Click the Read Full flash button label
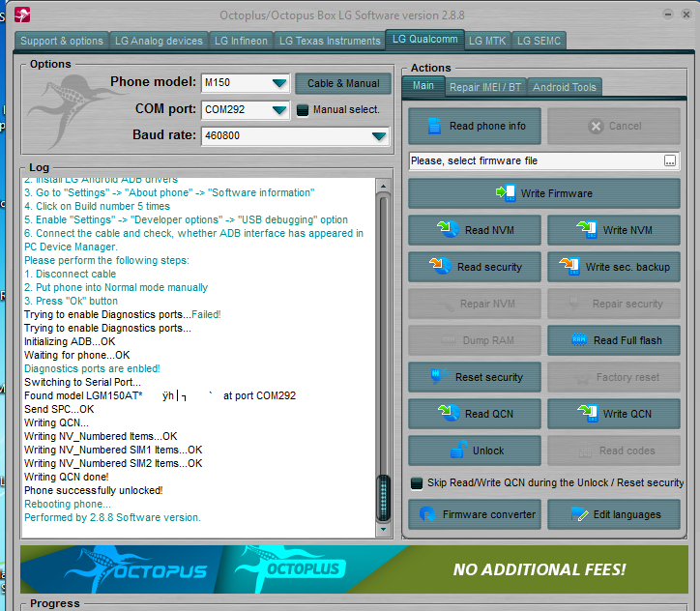 pyautogui.click(x=627, y=340)
